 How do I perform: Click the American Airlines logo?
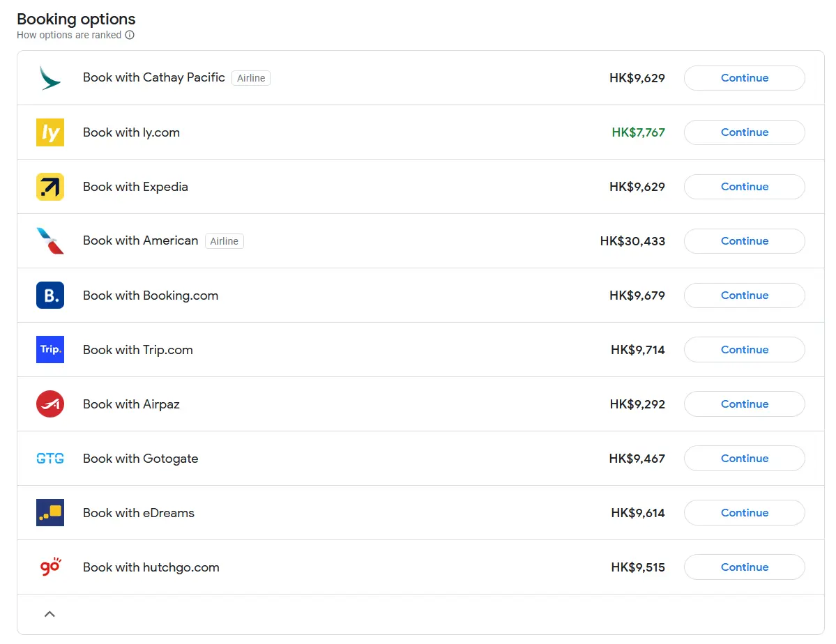(50, 241)
